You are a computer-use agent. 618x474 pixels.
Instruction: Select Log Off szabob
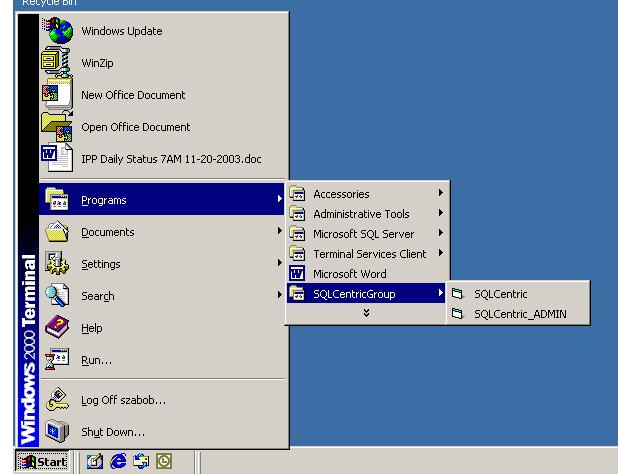point(164,400)
